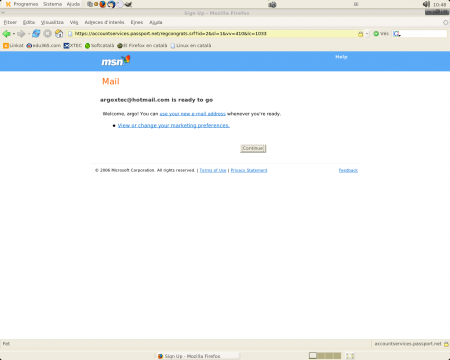Open the window menu on the title bar
This screenshot has height=360, width=450.
tap(3, 13)
